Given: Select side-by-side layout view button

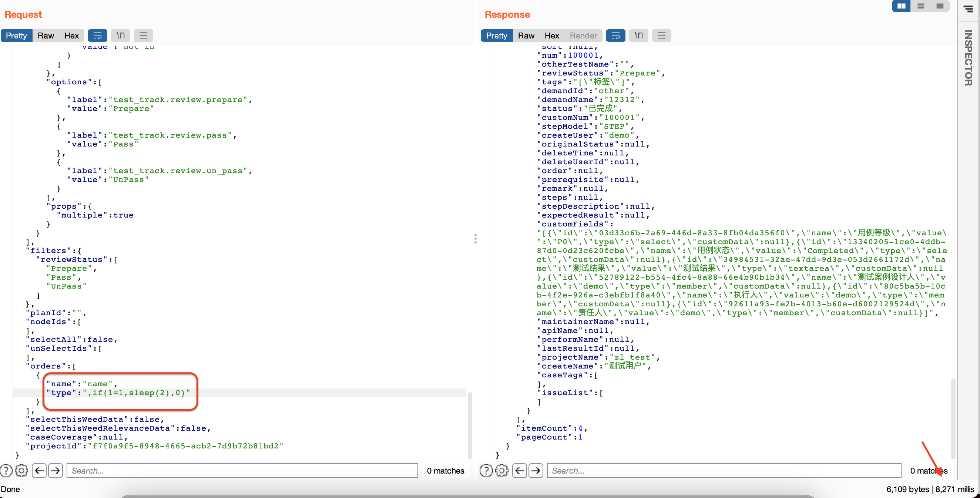Looking at the screenshot, I should [901, 6].
